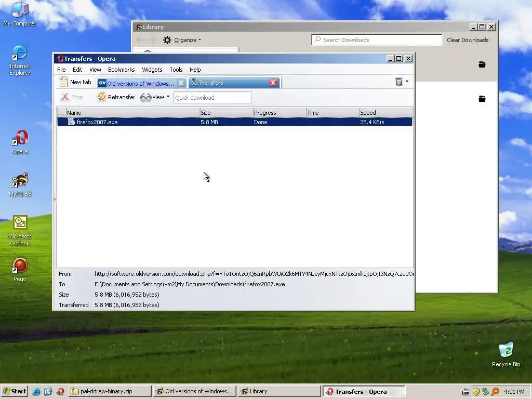Select the Pego desktop shortcut
Image resolution: width=532 pixels, height=399 pixels.
pyautogui.click(x=20, y=270)
